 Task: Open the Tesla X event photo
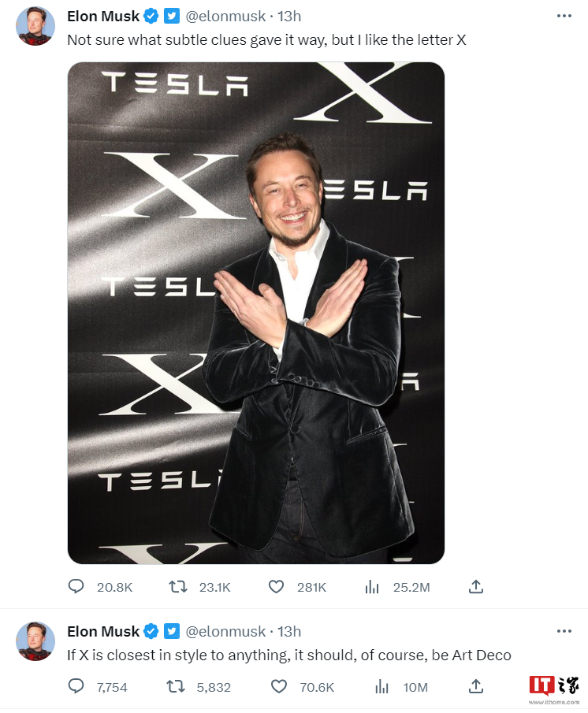(x=256, y=313)
